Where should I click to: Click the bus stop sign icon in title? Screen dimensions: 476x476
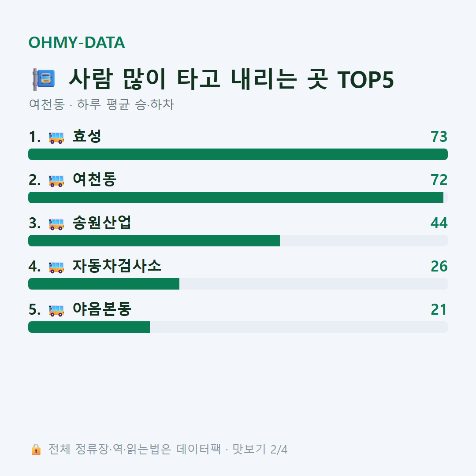pyautogui.click(x=44, y=79)
